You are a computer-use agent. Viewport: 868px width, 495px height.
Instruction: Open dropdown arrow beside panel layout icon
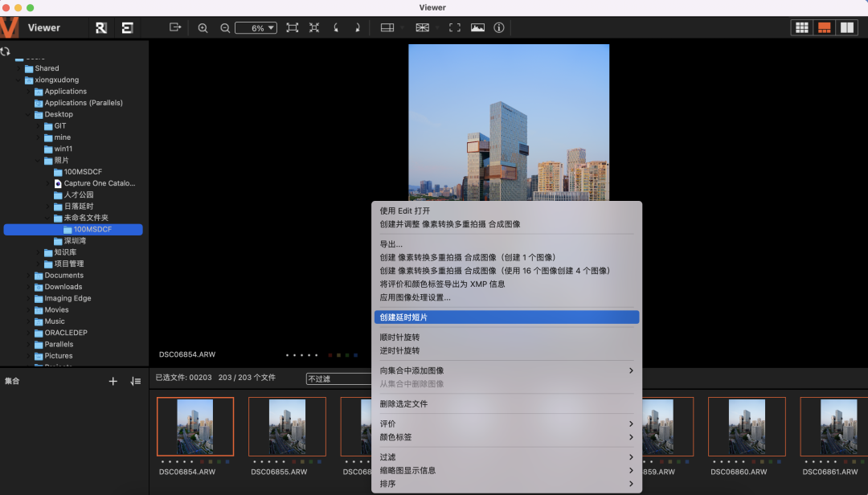(403, 27)
